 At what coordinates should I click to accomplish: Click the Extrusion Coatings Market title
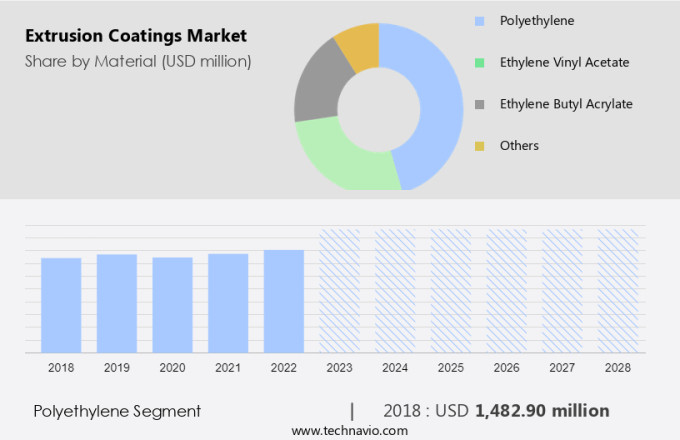[x=135, y=37]
